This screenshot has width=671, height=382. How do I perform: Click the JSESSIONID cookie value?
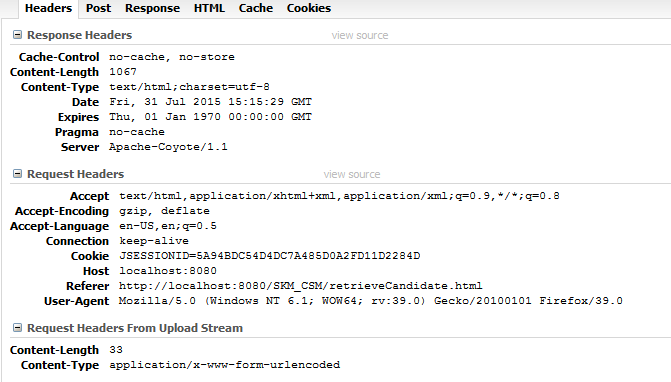click(270, 256)
